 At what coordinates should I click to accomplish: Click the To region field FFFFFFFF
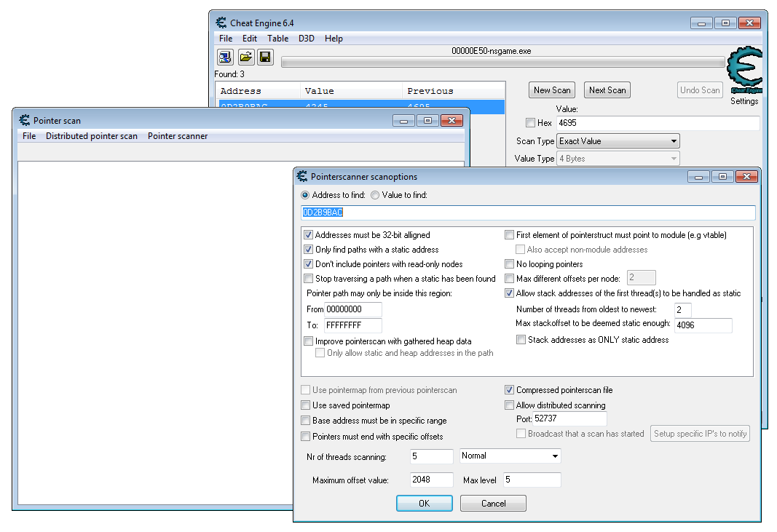(x=353, y=325)
